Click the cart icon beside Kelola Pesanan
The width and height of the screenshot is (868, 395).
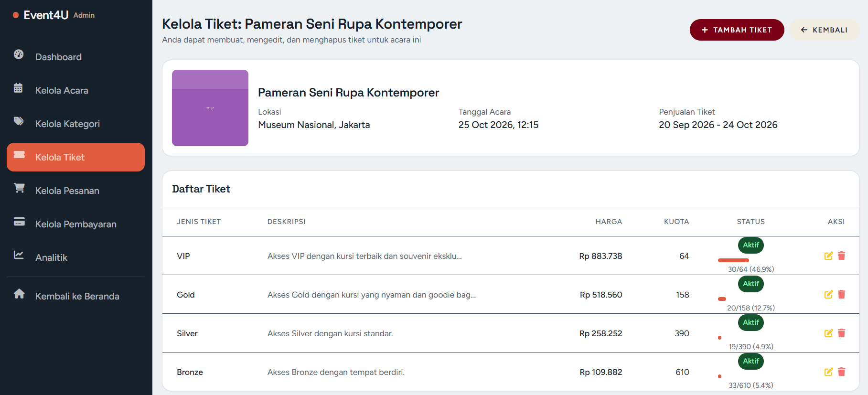pyautogui.click(x=19, y=188)
